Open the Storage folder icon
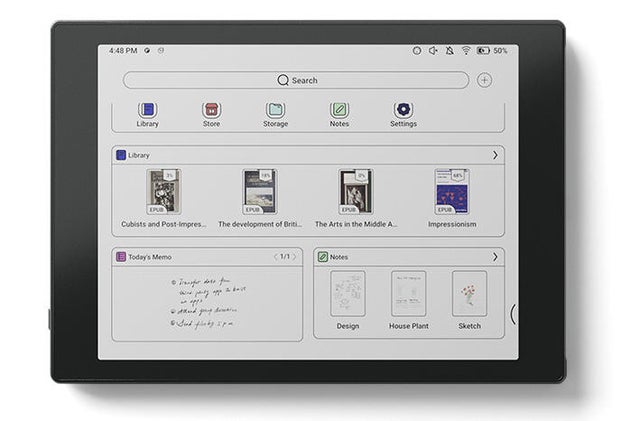The image size is (620, 421). [x=275, y=110]
